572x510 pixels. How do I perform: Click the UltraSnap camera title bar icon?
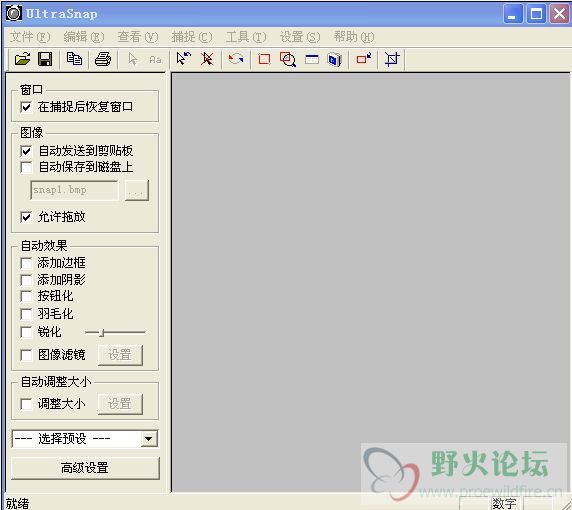coord(14,13)
